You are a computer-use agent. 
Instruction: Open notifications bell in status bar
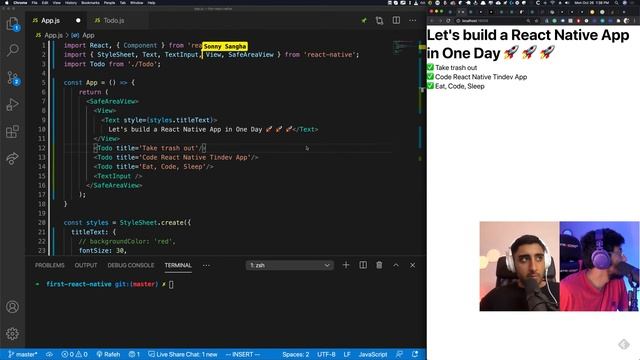click(x=415, y=354)
